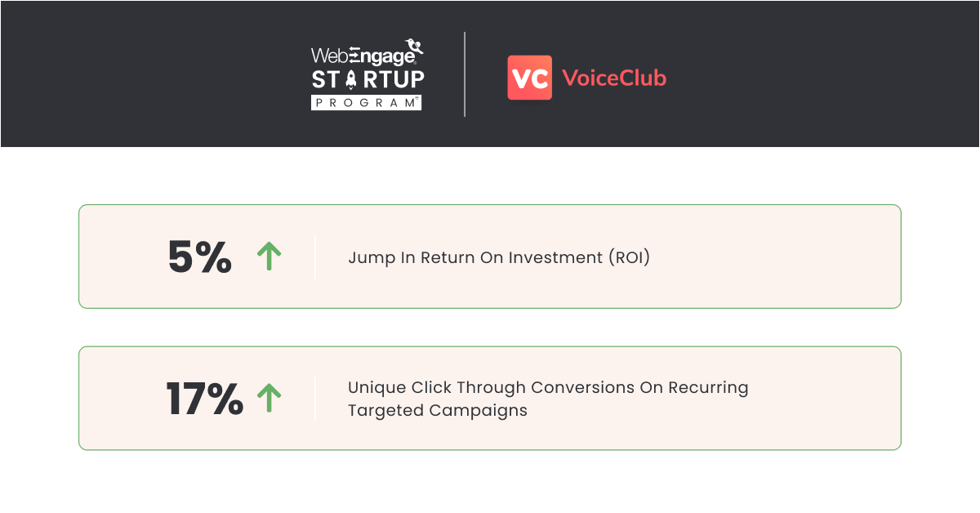Click empty area of the ROI card

[x=776, y=256]
